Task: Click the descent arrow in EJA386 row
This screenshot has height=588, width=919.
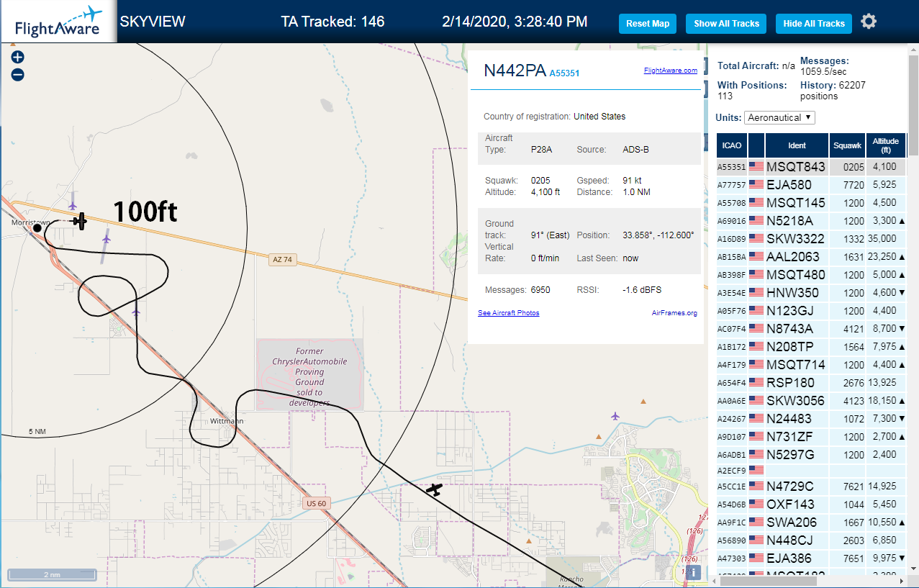Action: click(903, 558)
